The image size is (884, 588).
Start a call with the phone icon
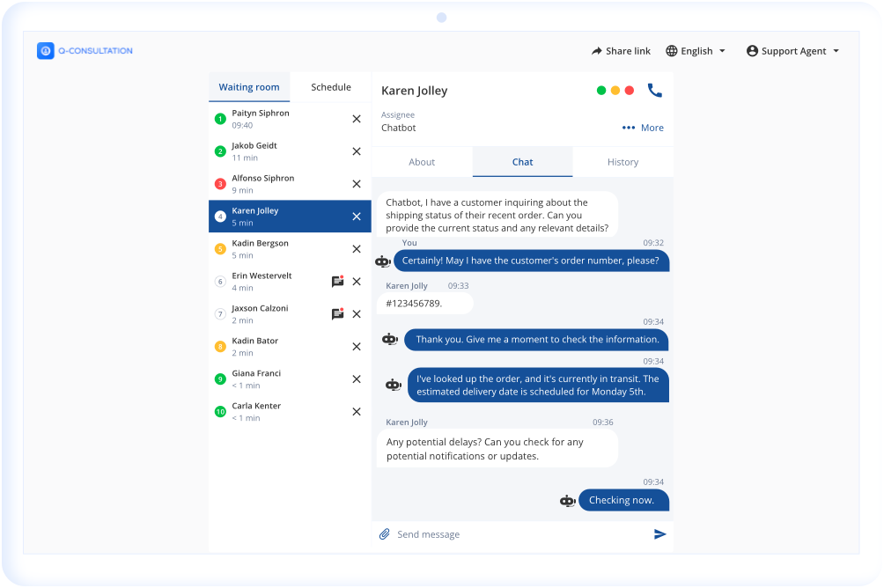coord(654,90)
